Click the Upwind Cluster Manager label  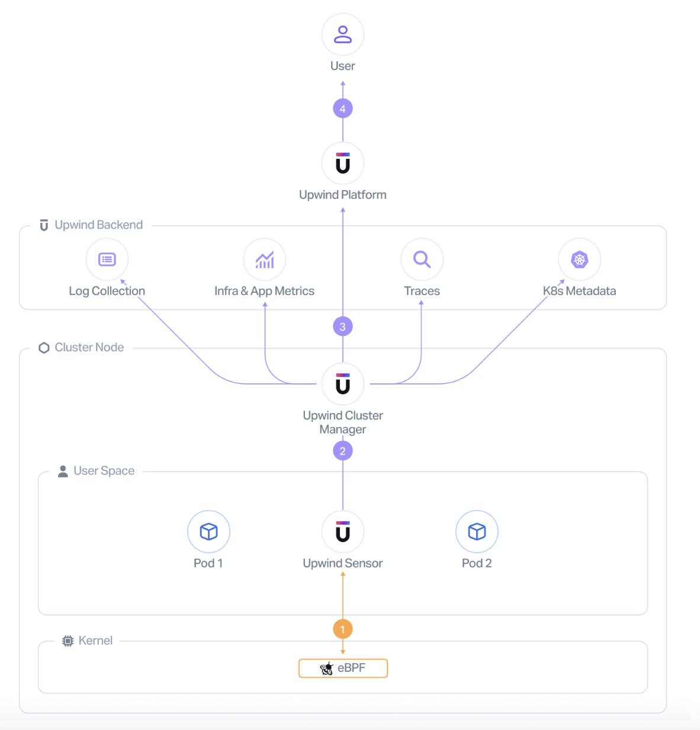[x=343, y=422]
